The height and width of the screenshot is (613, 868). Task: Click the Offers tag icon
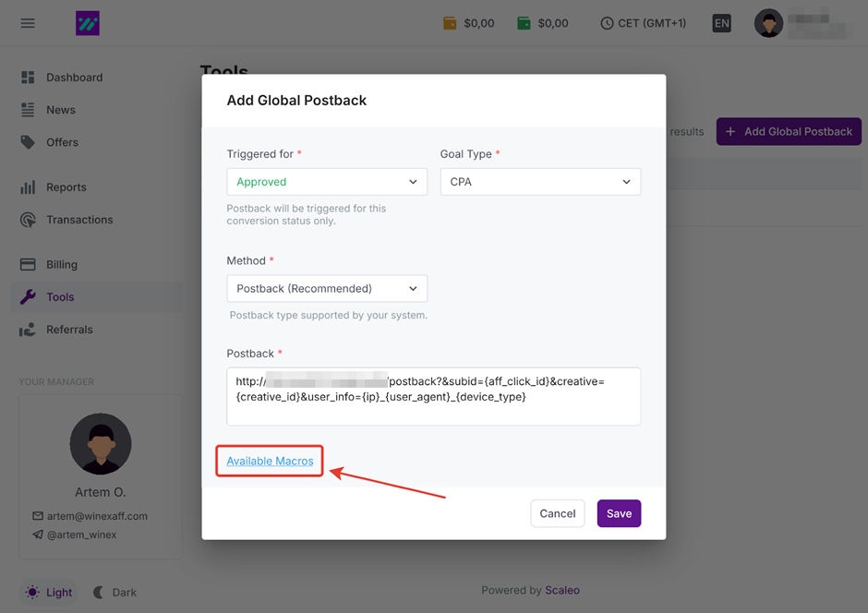point(28,142)
